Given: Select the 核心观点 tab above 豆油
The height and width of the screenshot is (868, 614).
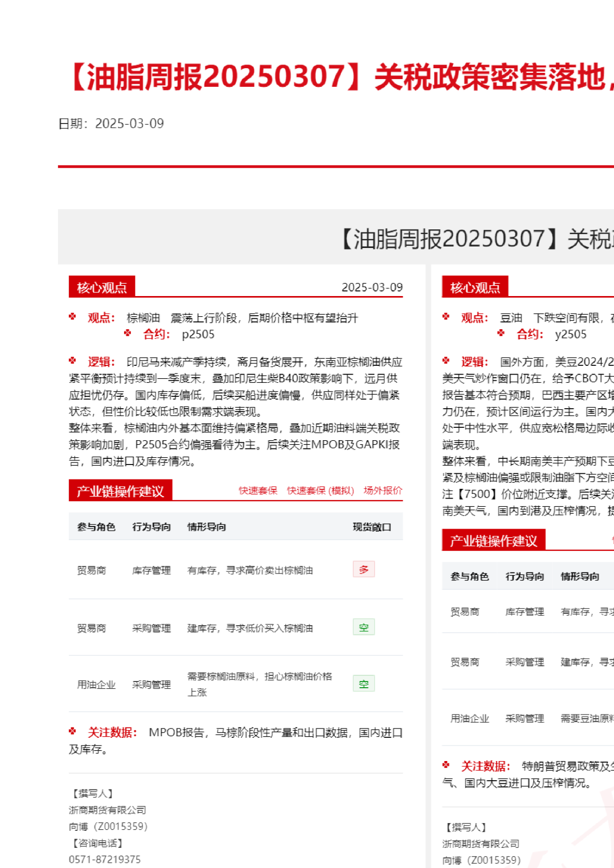Looking at the screenshot, I should pos(475,287).
